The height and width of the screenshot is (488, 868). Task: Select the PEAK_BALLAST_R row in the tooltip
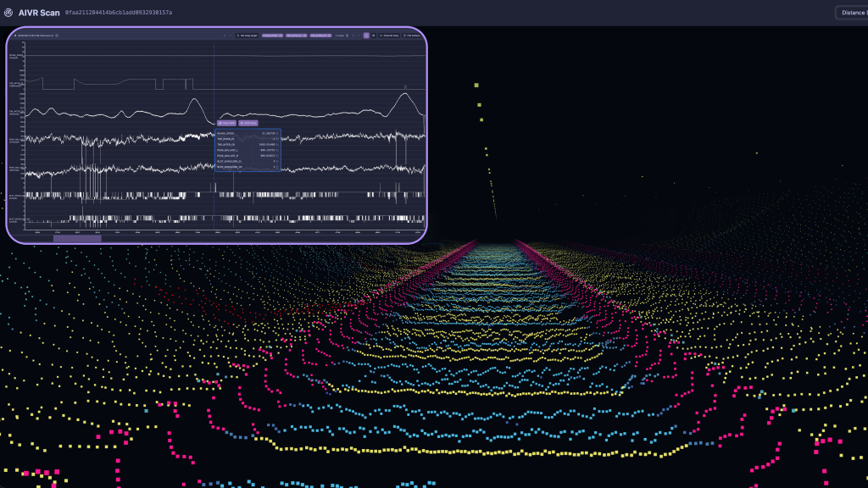pyautogui.click(x=248, y=156)
